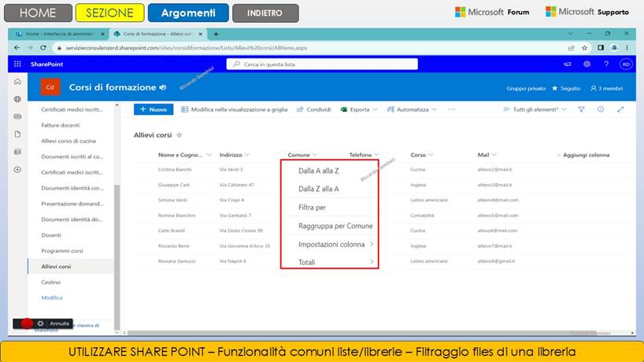Open Impostazioni colonna submenu
This screenshot has width=644, height=362.
point(335,244)
